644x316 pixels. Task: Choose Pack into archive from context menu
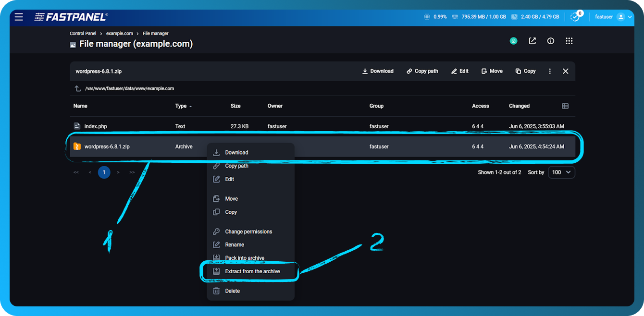click(x=245, y=257)
